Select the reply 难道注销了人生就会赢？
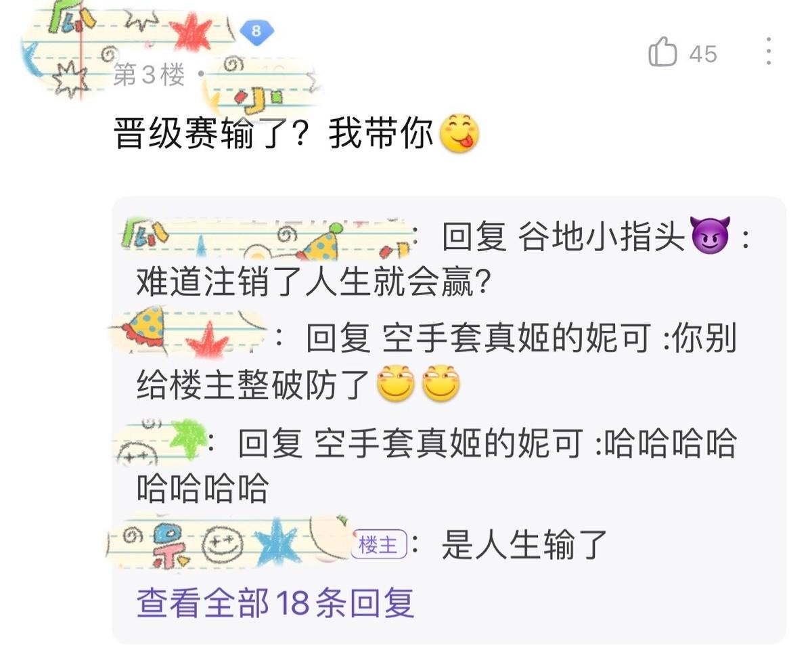 pos(314,283)
